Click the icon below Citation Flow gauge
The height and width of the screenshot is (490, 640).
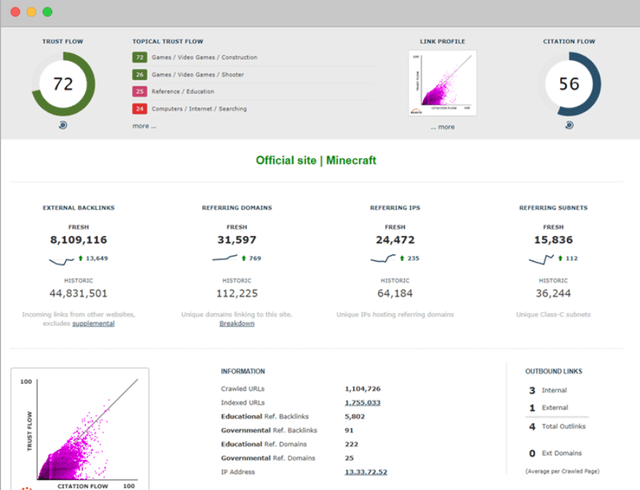pyautogui.click(x=569, y=125)
